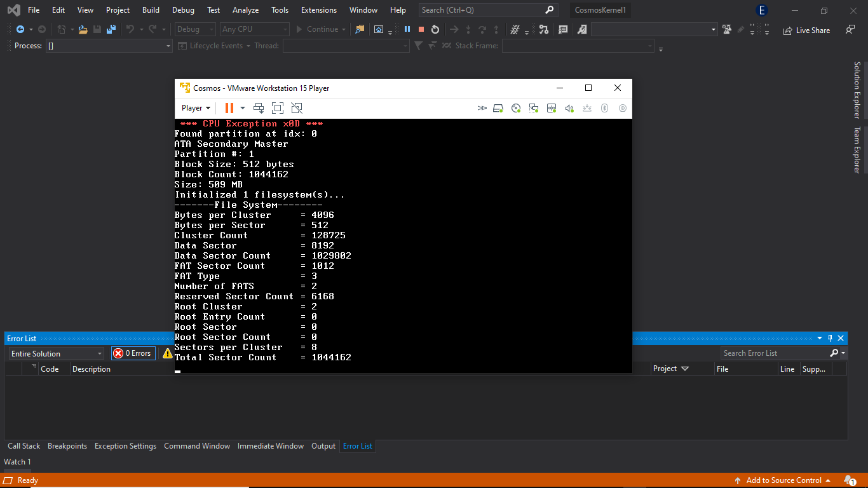Click the search magnifier in Quick Launch
This screenshot has height=488, width=868.
[x=550, y=10]
